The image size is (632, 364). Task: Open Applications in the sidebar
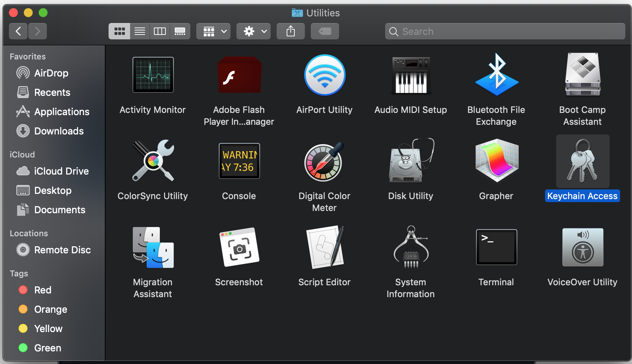(62, 112)
